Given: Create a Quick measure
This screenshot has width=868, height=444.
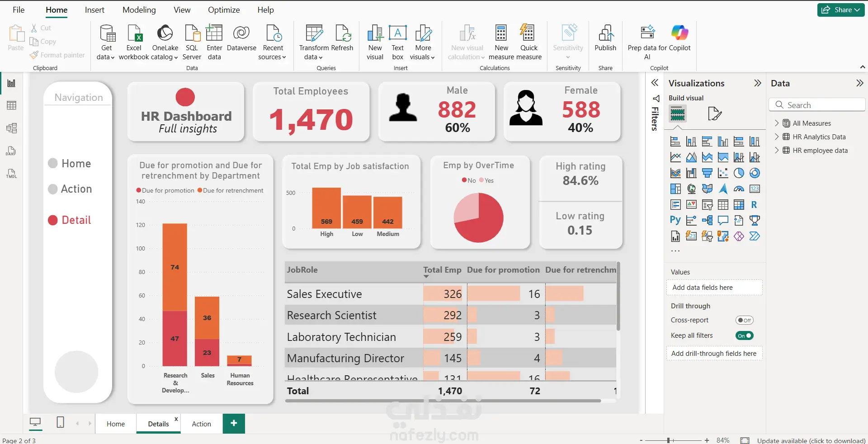Looking at the screenshot, I should pos(528,42).
